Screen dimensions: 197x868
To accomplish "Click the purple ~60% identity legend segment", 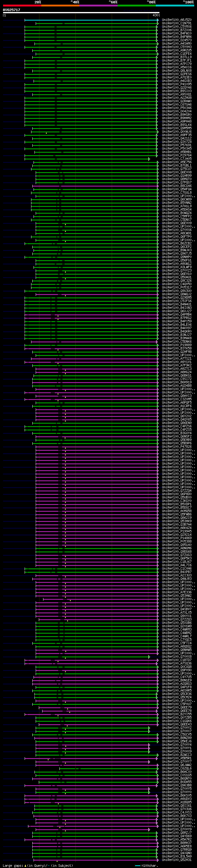I will tap(98, 6).
